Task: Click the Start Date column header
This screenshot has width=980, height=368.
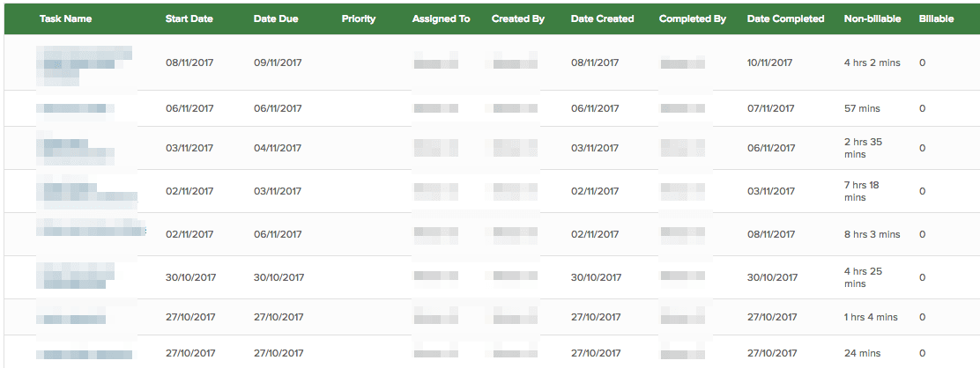Action: (x=189, y=18)
